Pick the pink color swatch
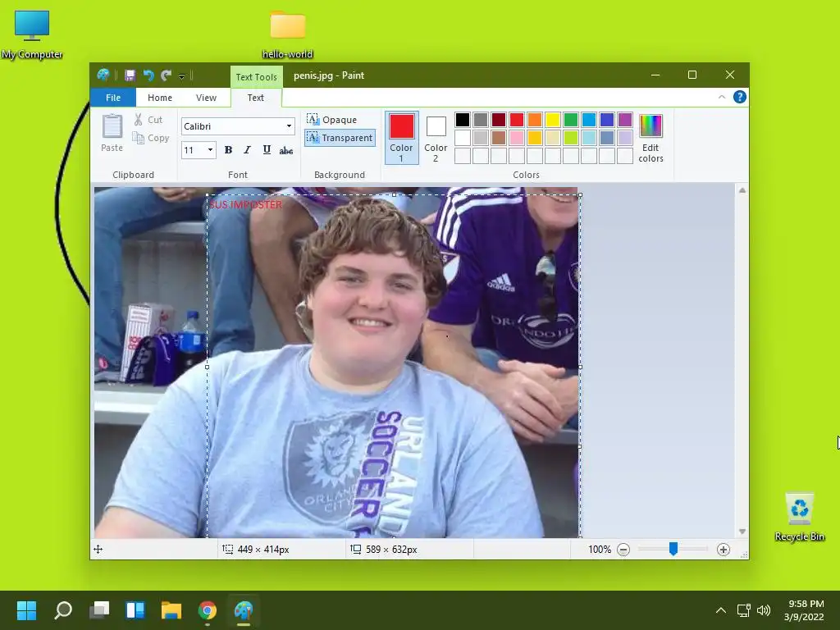Viewport: 840px width, 630px height. pyautogui.click(x=517, y=138)
